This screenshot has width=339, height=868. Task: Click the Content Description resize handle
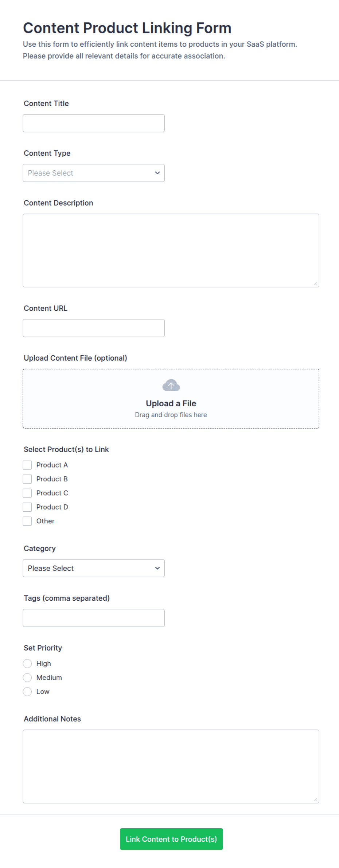coord(315,283)
